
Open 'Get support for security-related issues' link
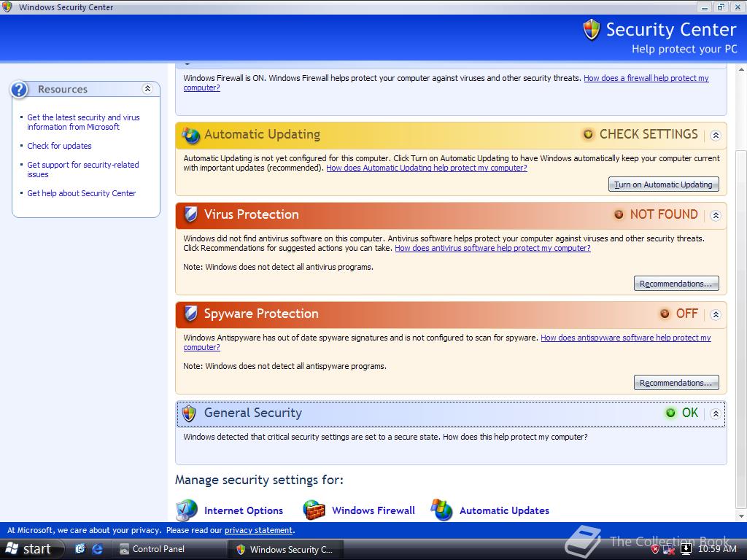click(x=83, y=169)
